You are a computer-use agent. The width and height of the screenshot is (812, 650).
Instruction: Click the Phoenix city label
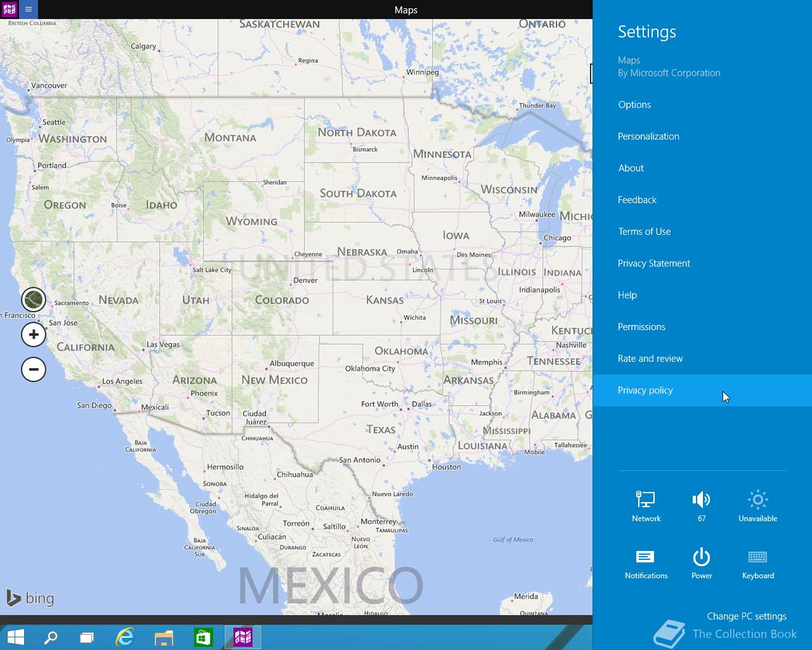[x=204, y=393]
